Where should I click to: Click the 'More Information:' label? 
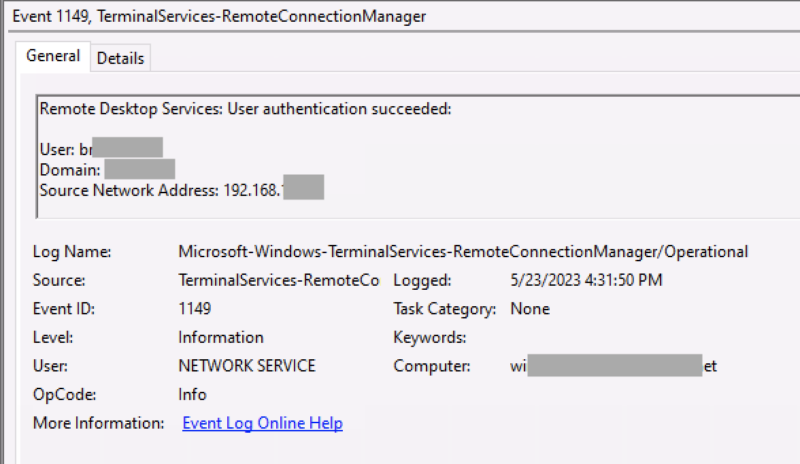click(98, 423)
